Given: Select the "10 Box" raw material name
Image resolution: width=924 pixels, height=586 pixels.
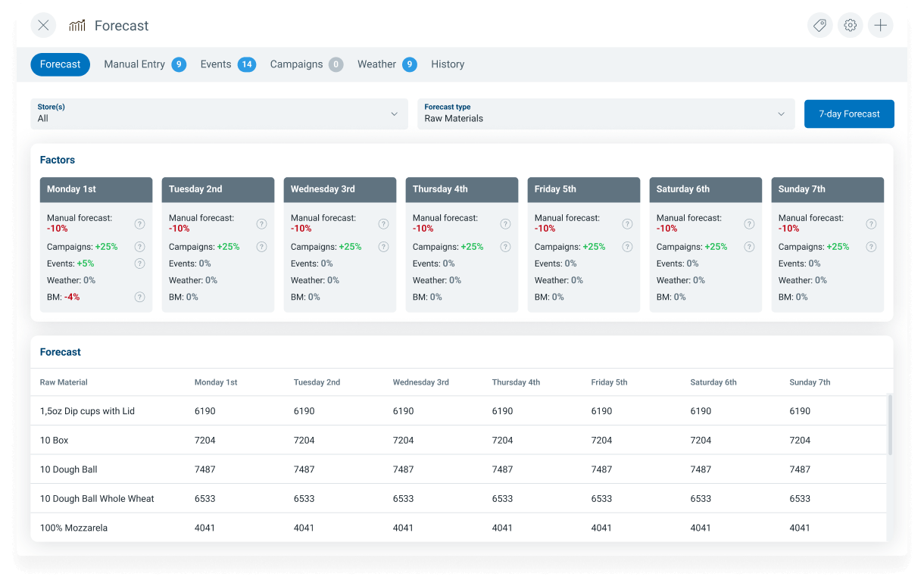Looking at the screenshot, I should 55,440.
